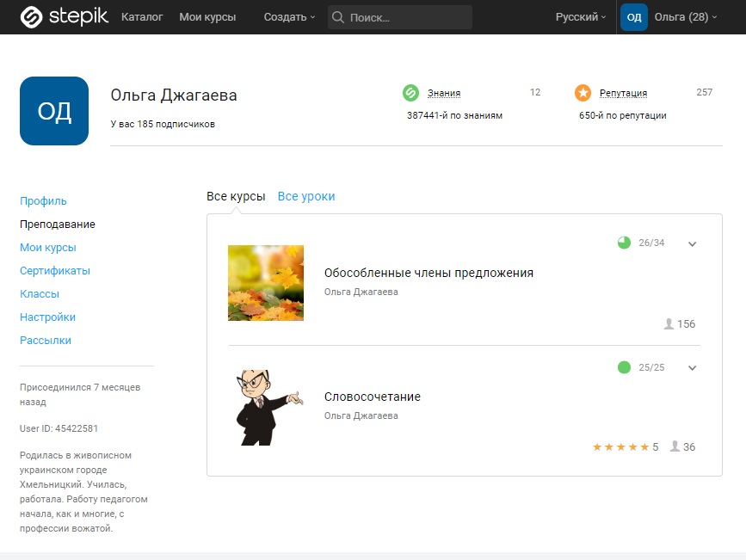Open the Создать dropdown menu
The width and height of the screenshot is (746, 560).
click(289, 17)
